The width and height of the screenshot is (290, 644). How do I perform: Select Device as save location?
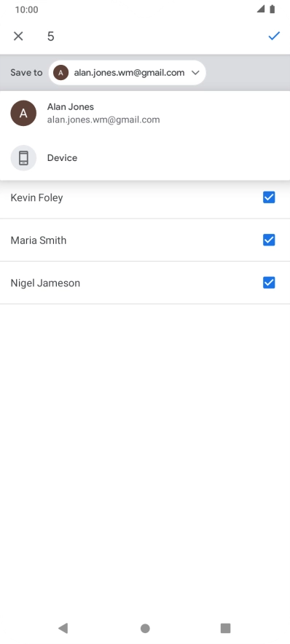pos(145,157)
